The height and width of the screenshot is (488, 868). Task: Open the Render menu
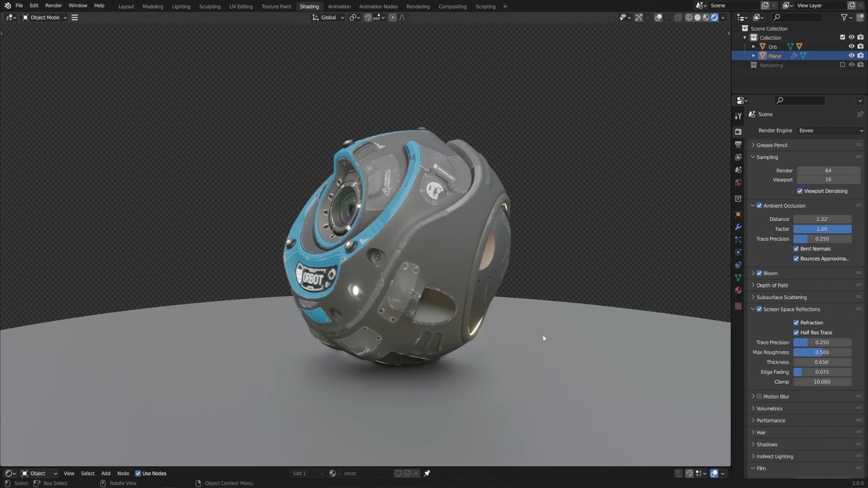click(x=54, y=6)
